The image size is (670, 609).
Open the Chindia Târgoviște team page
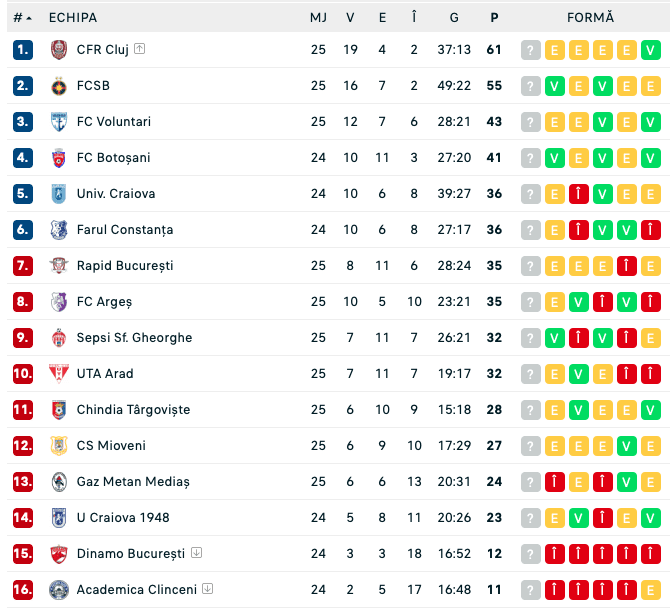coord(133,410)
